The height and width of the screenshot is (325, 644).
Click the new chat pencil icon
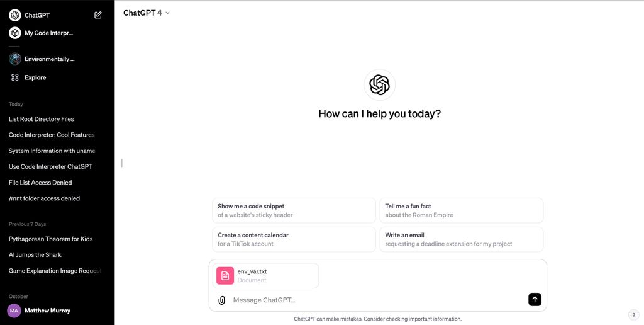coord(98,15)
